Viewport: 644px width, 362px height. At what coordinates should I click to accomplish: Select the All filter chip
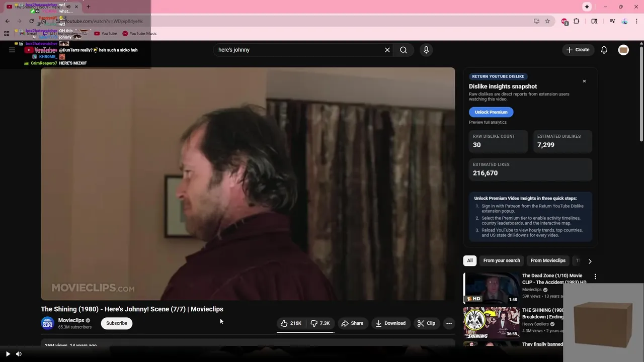tap(470, 260)
